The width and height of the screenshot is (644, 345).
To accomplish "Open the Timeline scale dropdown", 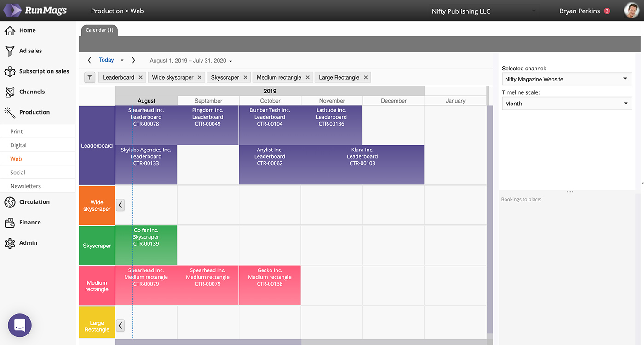I will (566, 103).
